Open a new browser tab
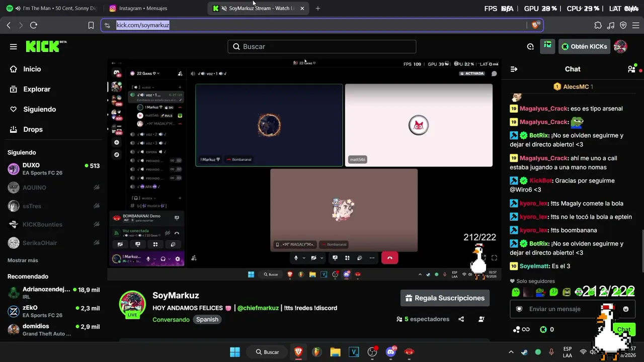Image resolution: width=644 pixels, height=362 pixels. [x=317, y=8]
